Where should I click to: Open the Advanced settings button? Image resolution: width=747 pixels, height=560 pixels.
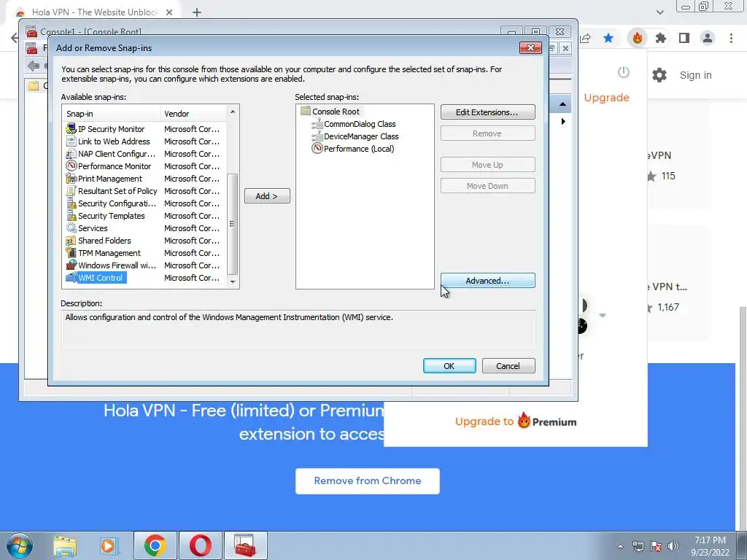(x=487, y=281)
